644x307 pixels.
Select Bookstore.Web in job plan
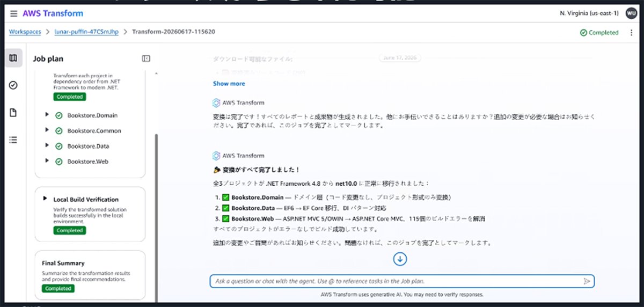89,162
